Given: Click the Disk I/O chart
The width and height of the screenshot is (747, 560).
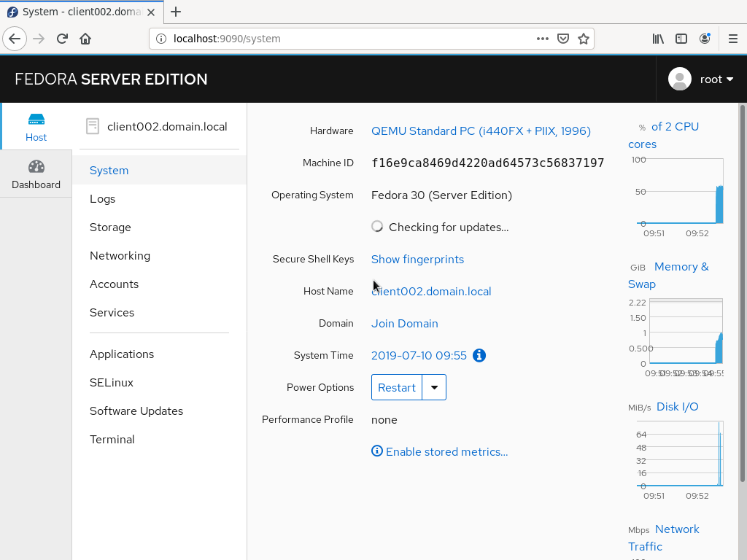Looking at the screenshot, I should pyautogui.click(x=680, y=454).
